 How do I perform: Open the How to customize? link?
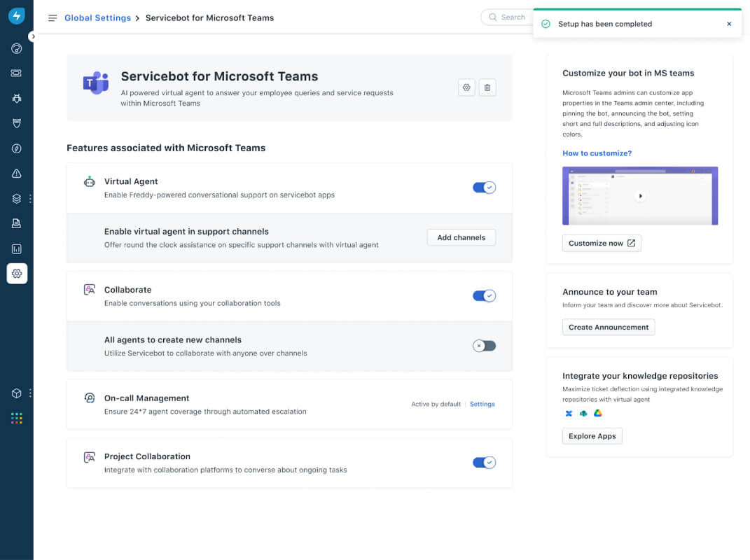click(x=597, y=153)
